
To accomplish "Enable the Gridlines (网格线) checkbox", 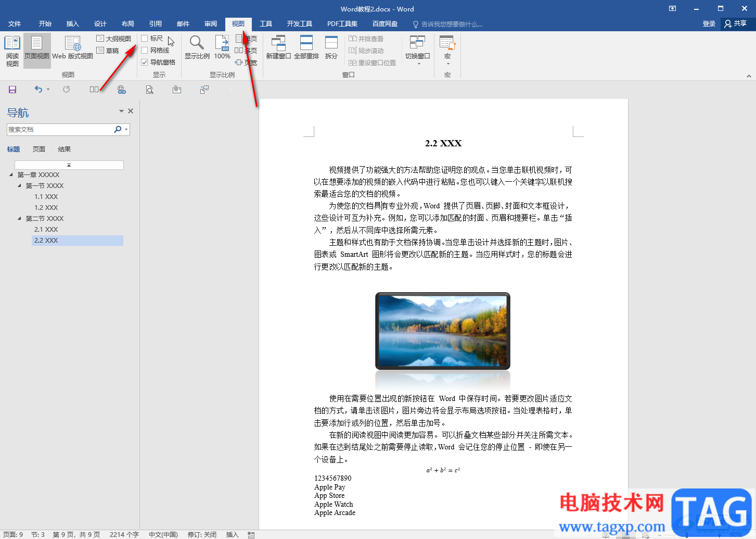I will pyautogui.click(x=145, y=51).
